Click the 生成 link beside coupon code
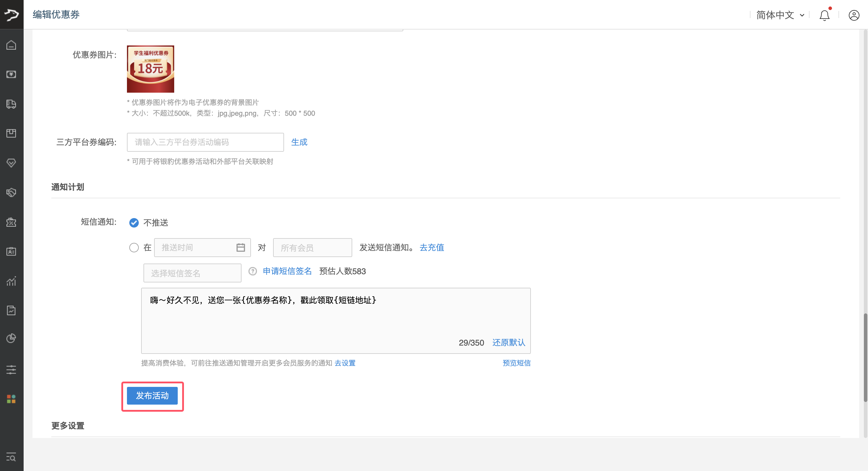The height and width of the screenshot is (471, 868). click(299, 142)
